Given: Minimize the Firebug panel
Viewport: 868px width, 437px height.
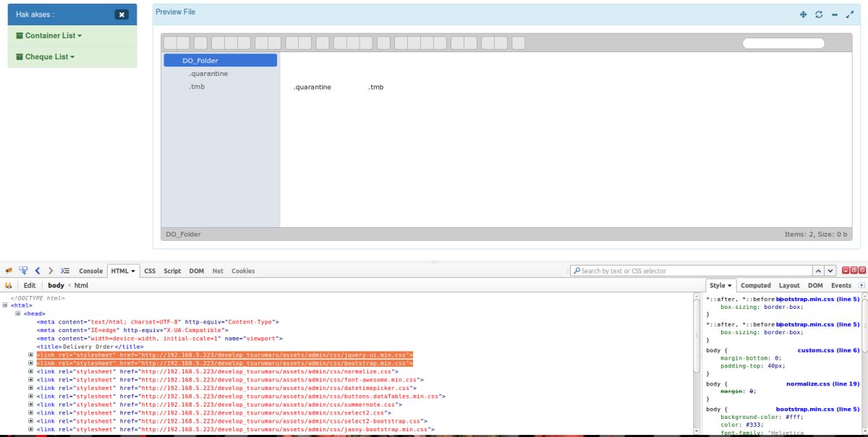Looking at the screenshot, I should (x=845, y=270).
